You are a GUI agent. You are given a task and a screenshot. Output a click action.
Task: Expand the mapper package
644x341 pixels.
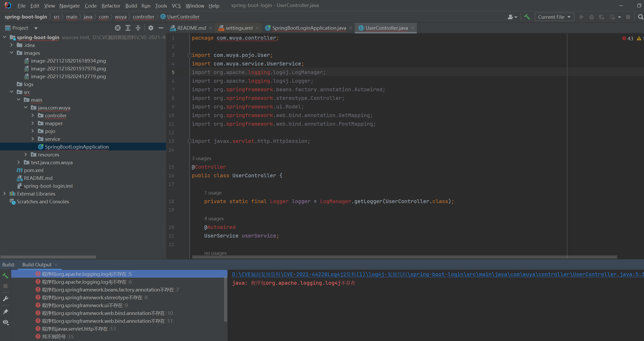point(33,123)
